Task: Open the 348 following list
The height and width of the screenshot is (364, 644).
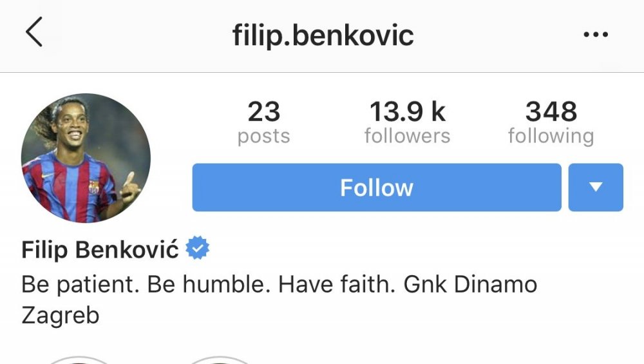Action: pyautogui.click(x=551, y=123)
